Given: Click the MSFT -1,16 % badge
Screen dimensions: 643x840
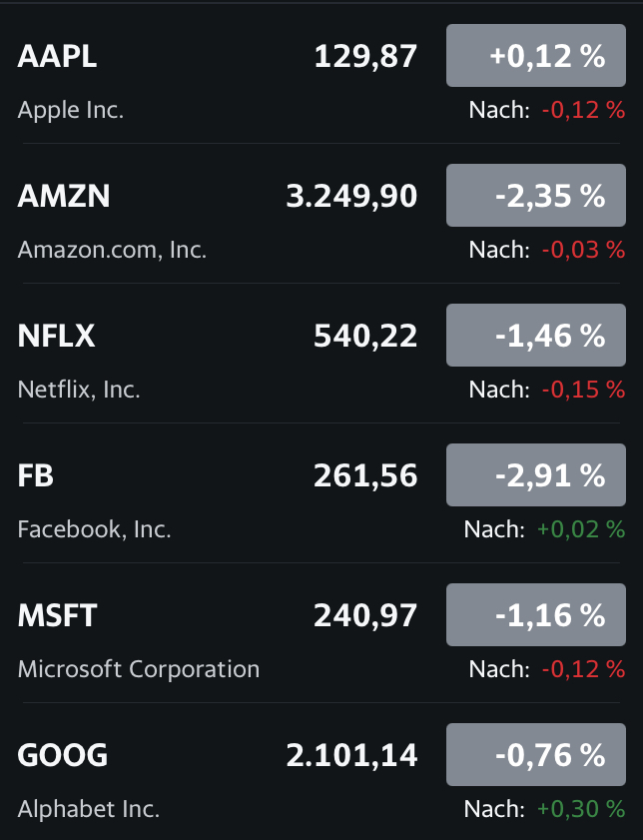Looking at the screenshot, I should pos(535,616).
